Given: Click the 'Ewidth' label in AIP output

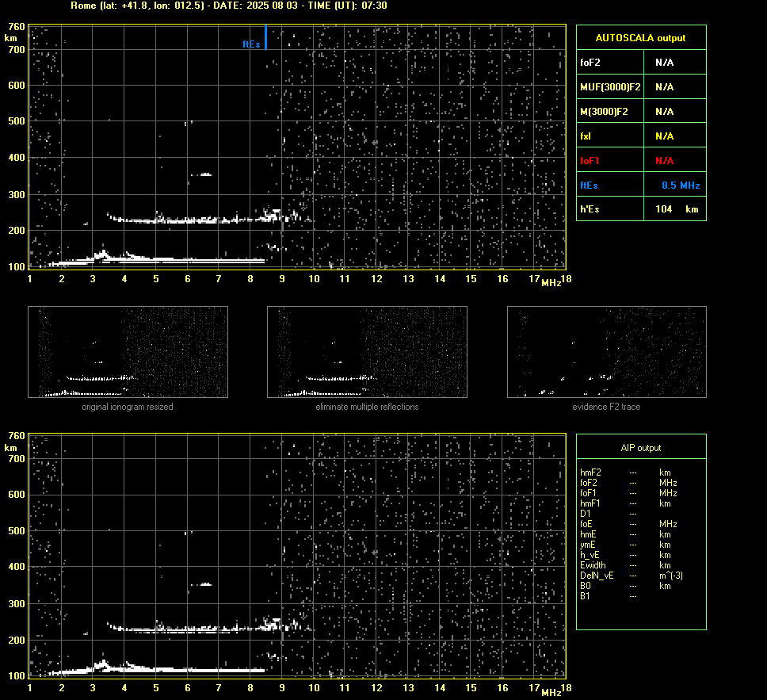Looking at the screenshot, I should tap(593, 565).
